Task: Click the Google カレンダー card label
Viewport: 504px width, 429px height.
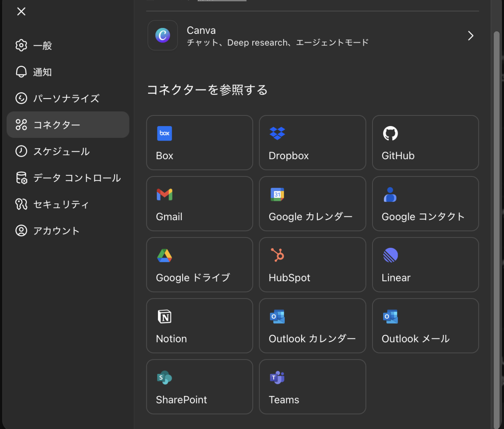Action: click(311, 217)
